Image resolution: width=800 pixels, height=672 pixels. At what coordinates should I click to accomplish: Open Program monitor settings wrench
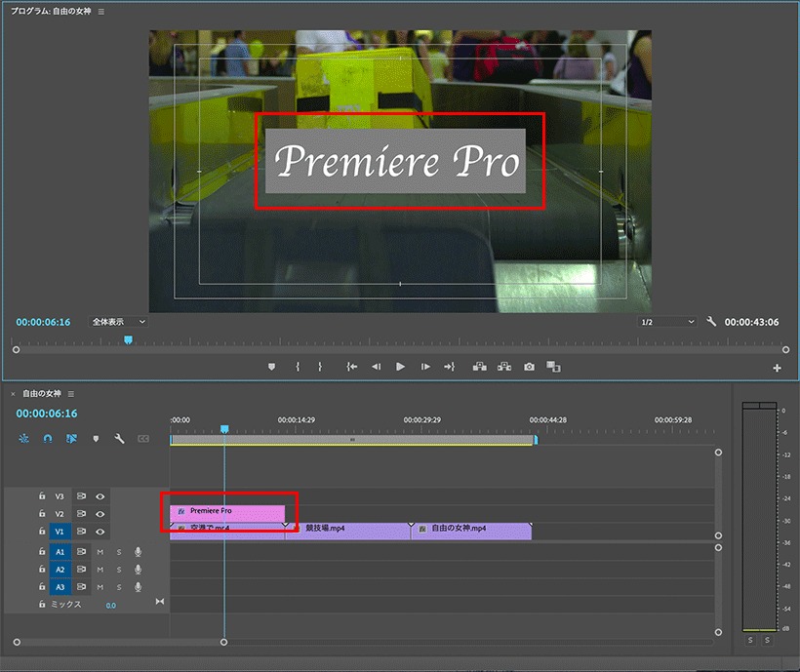[x=711, y=321]
